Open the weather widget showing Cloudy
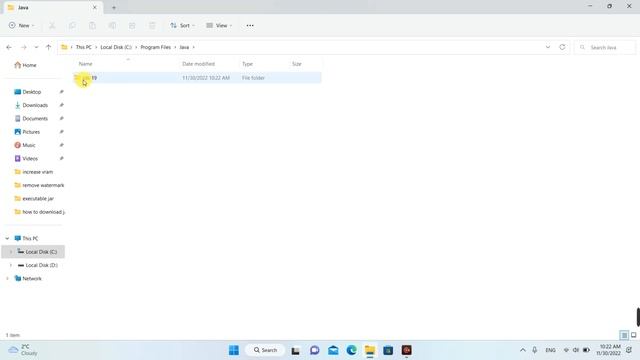This screenshot has height=360, width=640. point(24,350)
